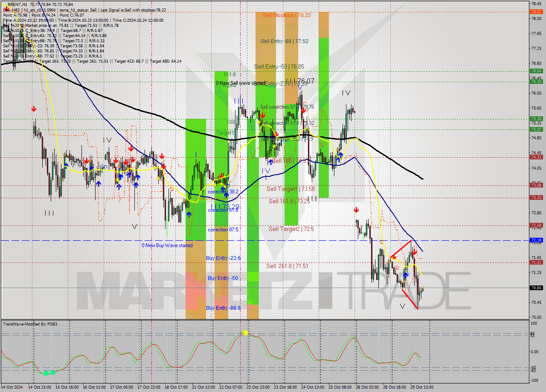Click the 'Time B:2024.10.23 13:00:00' info text

point(83,20)
